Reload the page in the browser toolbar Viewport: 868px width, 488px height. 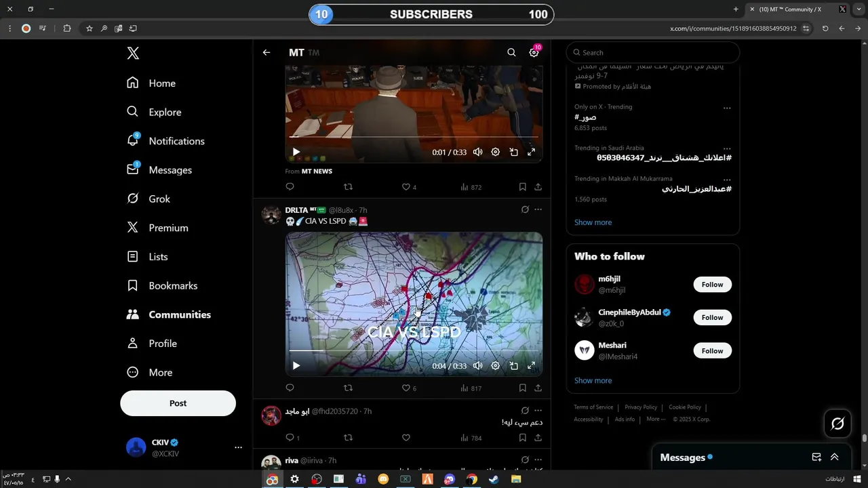click(825, 28)
